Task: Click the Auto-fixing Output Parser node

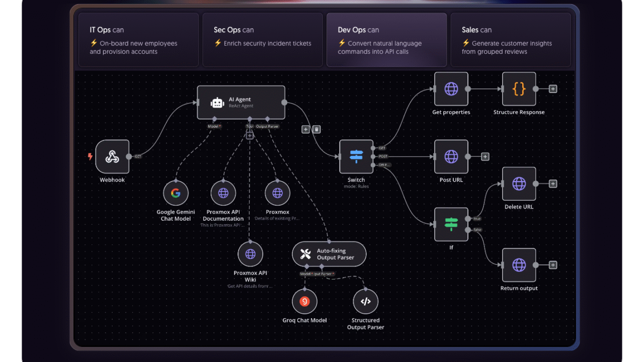Action: click(x=329, y=254)
